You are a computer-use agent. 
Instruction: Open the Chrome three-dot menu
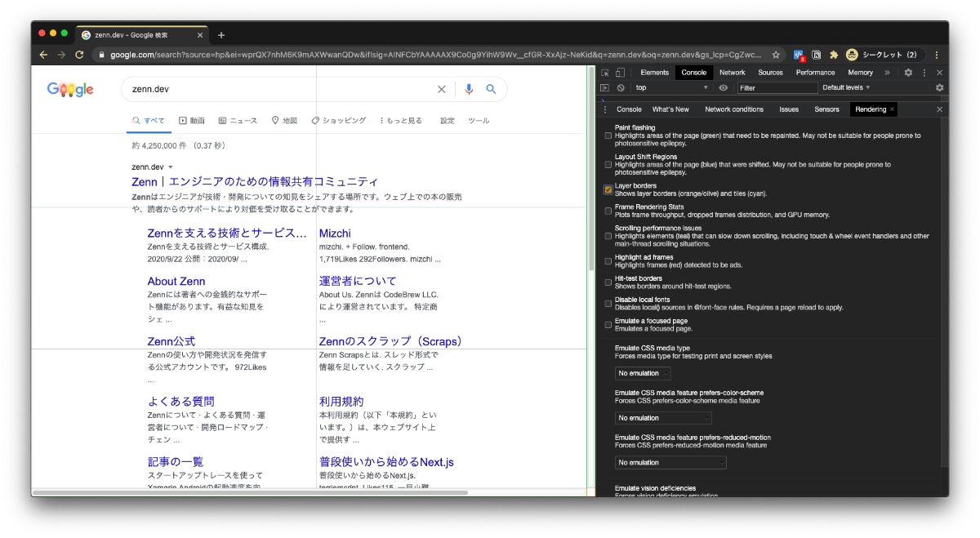(937, 55)
